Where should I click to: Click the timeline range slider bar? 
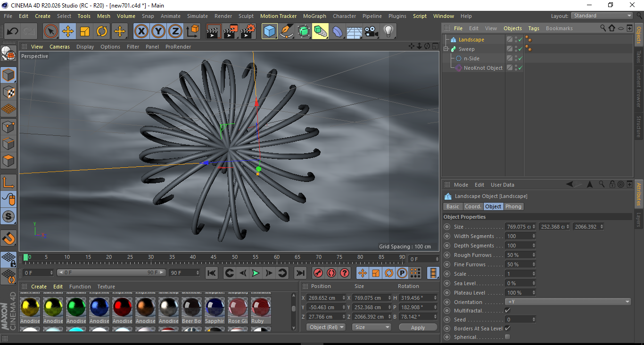pyautogui.click(x=111, y=272)
